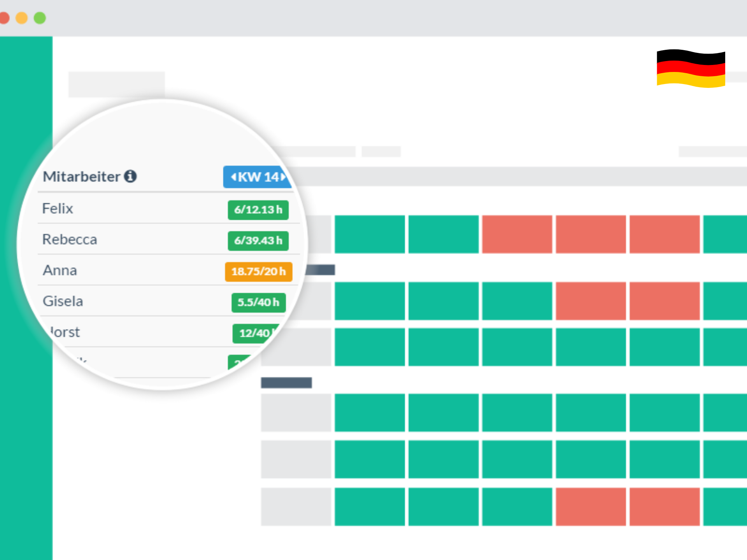747x560 pixels.
Task: Go to next week with right KW arrow
Action: (284, 177)
